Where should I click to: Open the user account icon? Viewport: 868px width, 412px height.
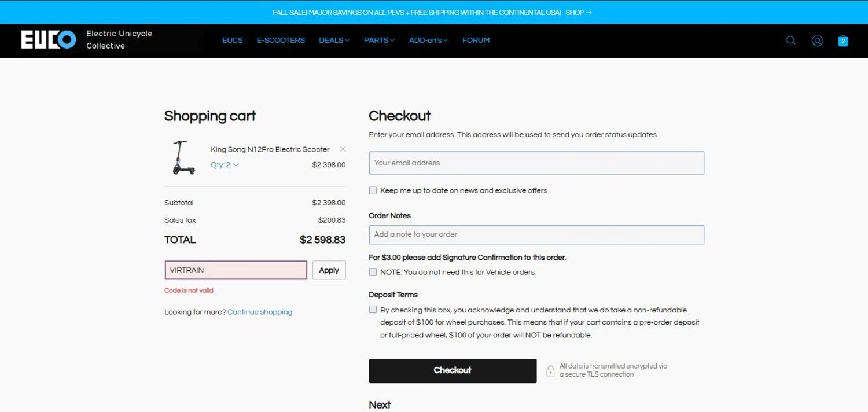tap(817, 41)
